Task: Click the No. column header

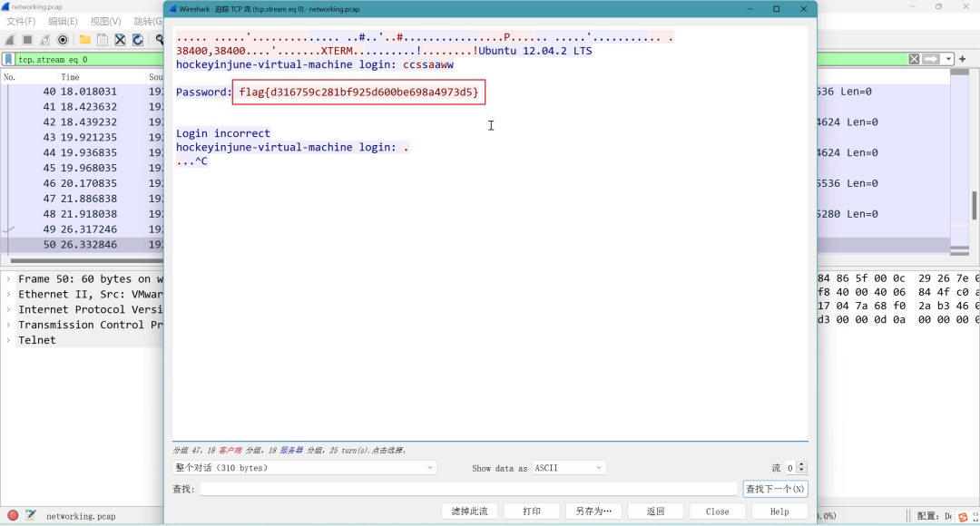Action: coord(29,77)
